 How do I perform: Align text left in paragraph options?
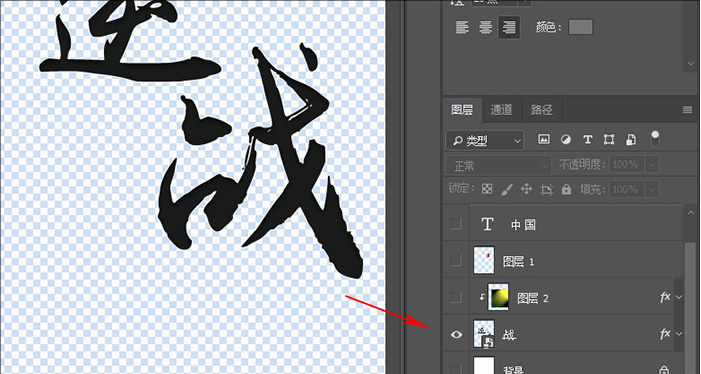pyautogui.click(x=462, y=27)
